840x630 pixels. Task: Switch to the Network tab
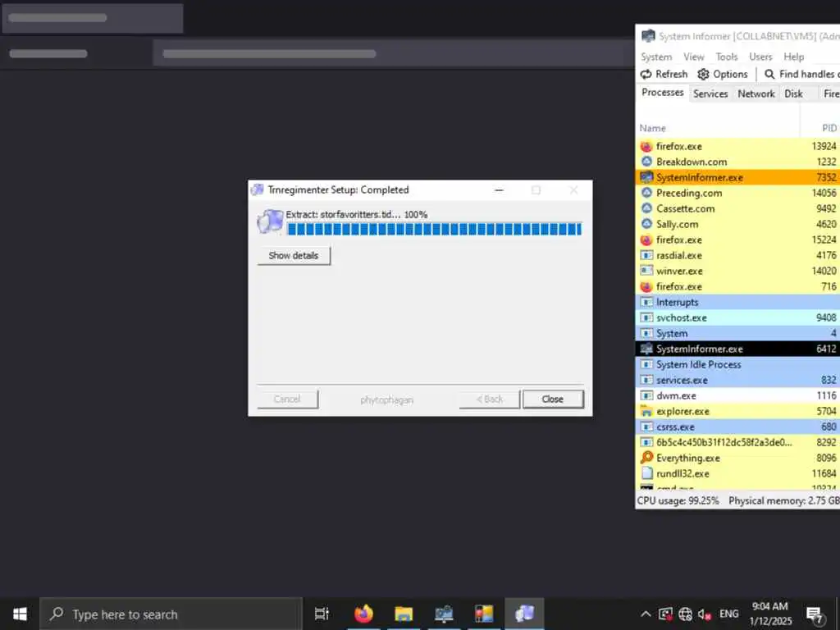(756, 94)
